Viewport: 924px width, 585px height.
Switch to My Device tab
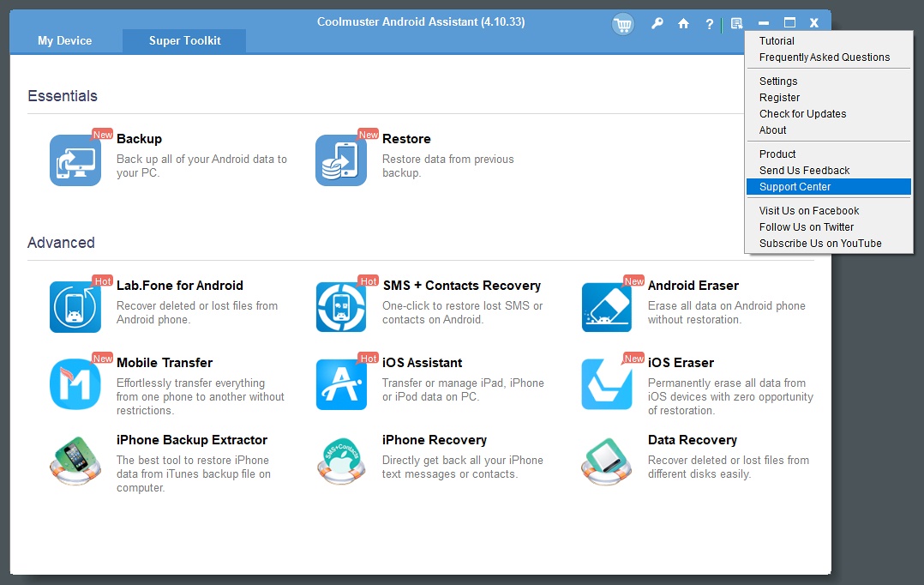[x=65, y=40]
